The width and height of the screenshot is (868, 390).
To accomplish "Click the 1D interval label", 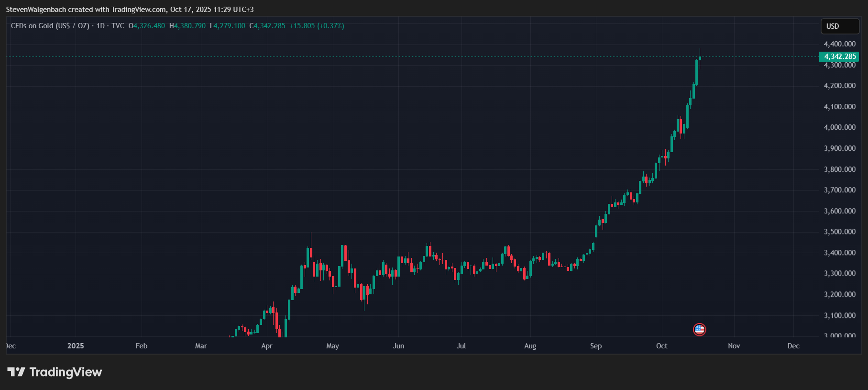I will 100,26.
